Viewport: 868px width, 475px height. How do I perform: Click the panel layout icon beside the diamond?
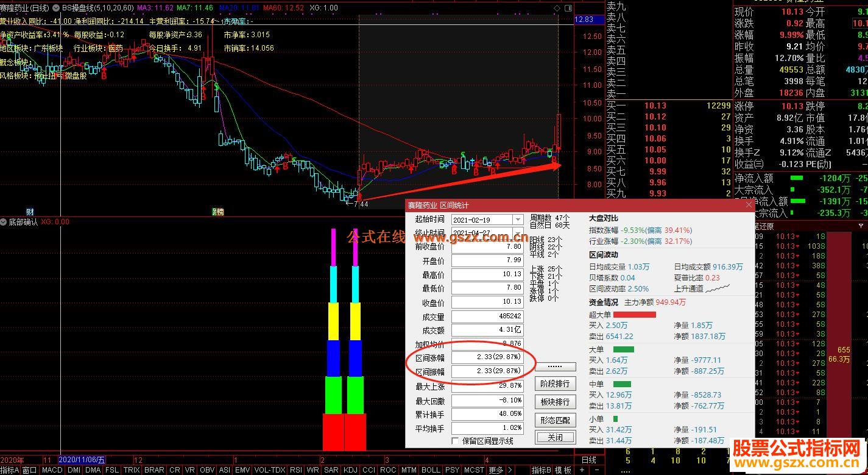568,8
